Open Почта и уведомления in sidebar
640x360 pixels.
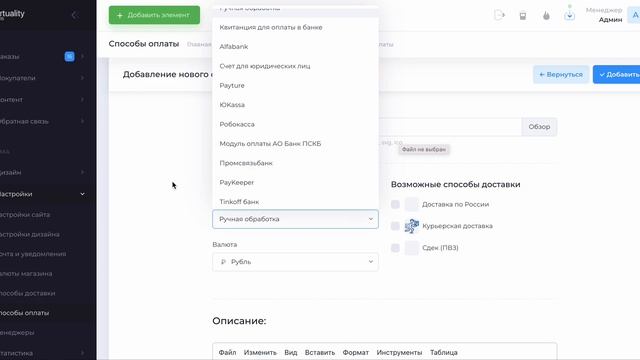point(33,254)
